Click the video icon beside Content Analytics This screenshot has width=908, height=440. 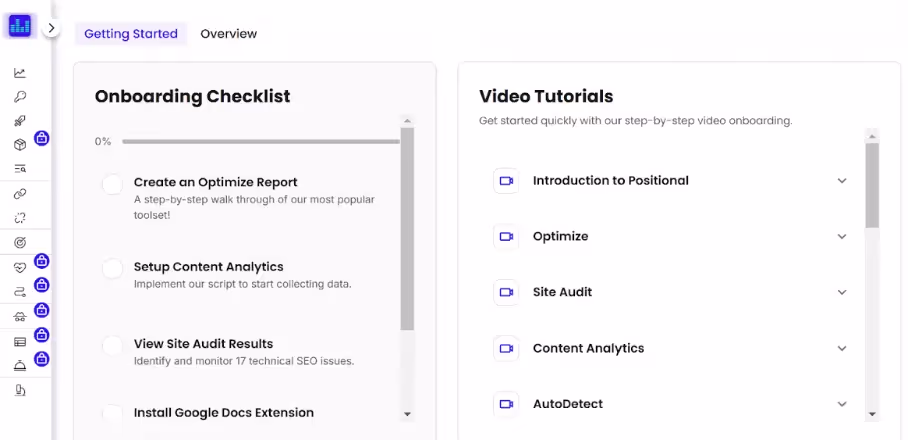click(x=506, y=349)
